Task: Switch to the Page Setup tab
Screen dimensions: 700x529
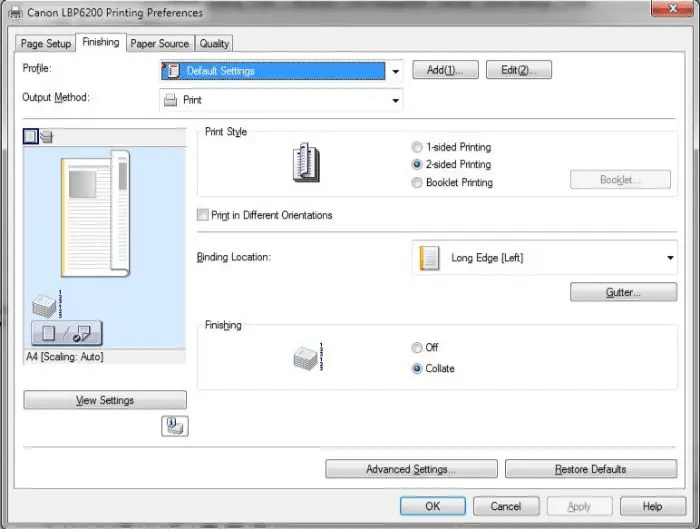Action: 46,43
